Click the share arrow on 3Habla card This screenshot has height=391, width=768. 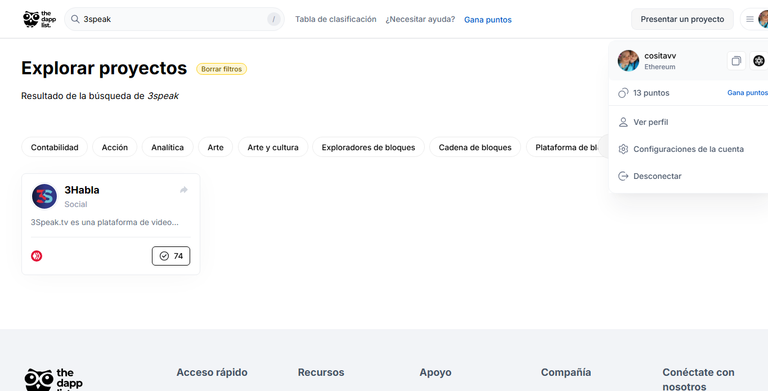click(184, 190)
